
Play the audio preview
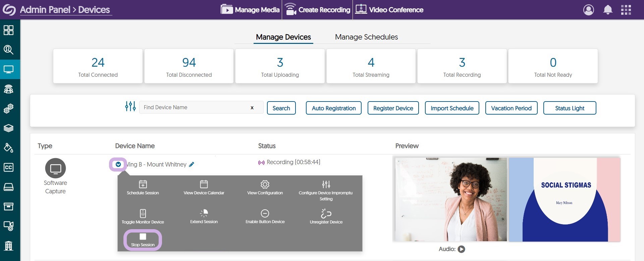462,249
